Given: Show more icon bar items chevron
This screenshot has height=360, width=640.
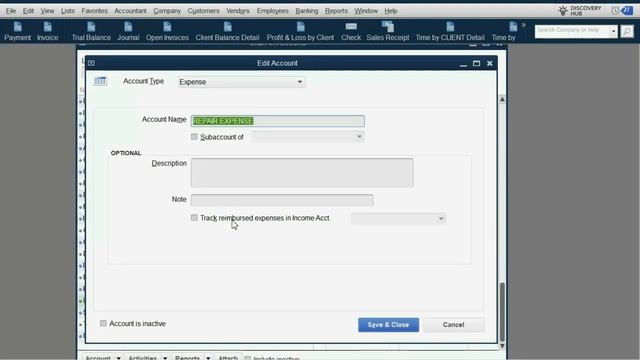Looking at the screenshot, I should click(524, 25).
